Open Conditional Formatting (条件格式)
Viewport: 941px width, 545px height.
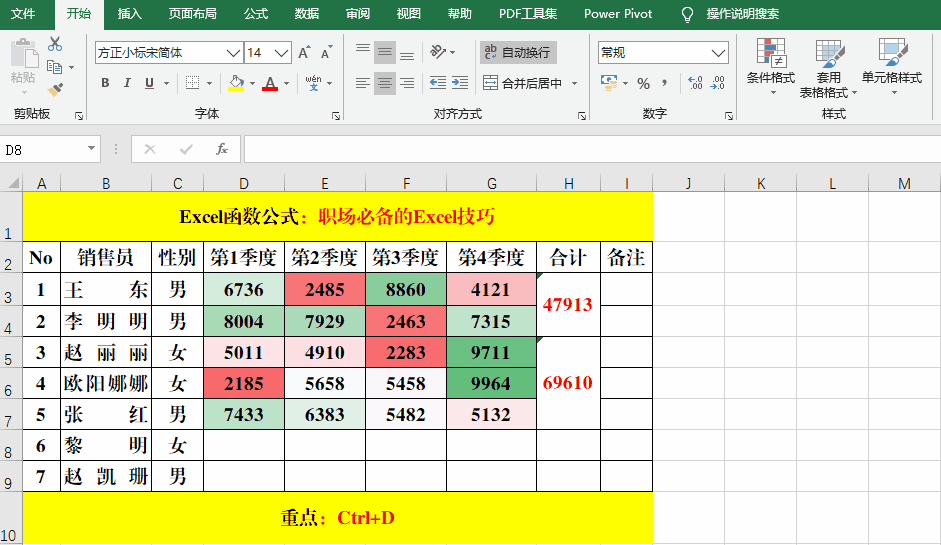click(x=771, y=67)
